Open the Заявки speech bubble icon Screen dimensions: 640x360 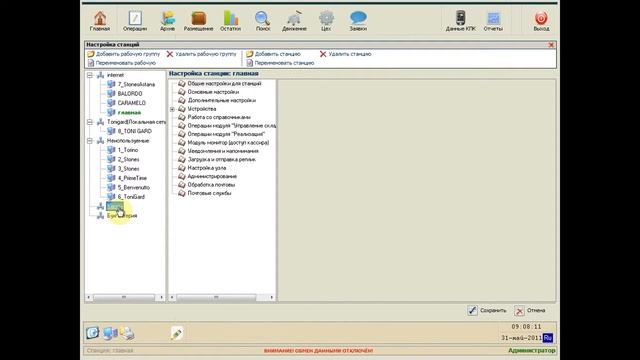pos(358,21)
